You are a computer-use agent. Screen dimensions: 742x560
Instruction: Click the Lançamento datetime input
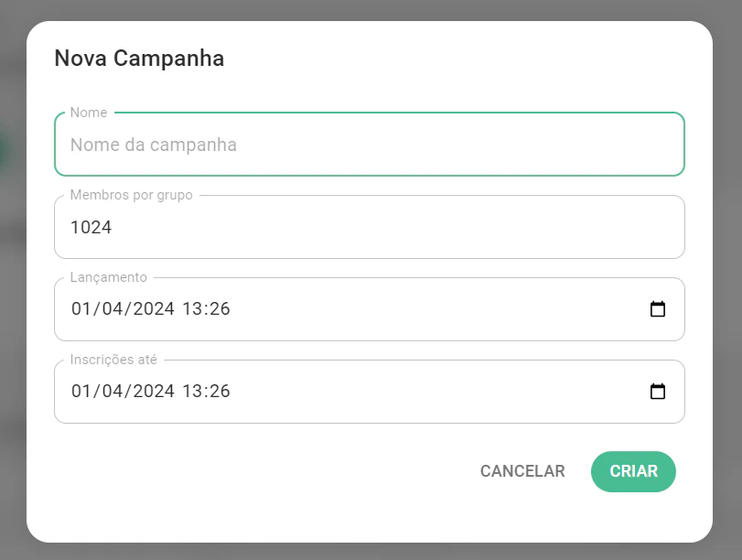(366, 308)
